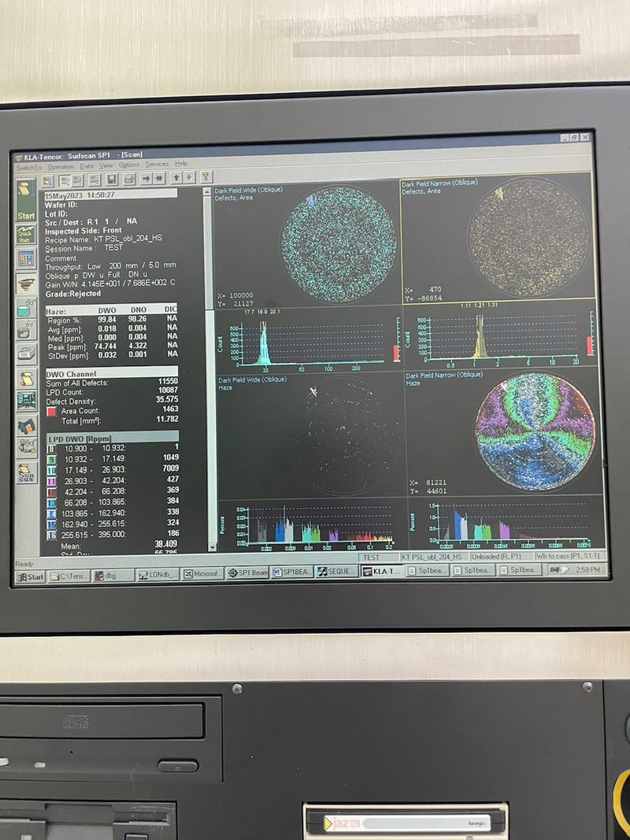Open the teal database cylinder view icon
This screenshot has width=630, height=840.
tap(26, 309)
